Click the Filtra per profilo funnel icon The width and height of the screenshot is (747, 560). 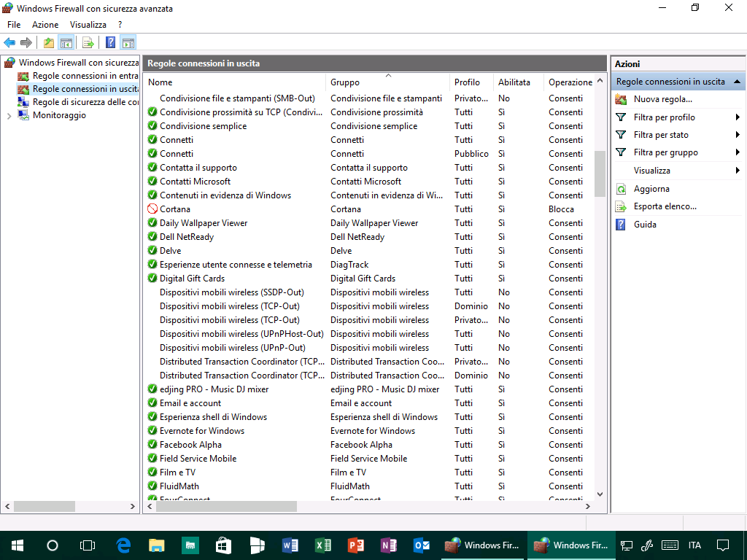click(x=621, y=117)
